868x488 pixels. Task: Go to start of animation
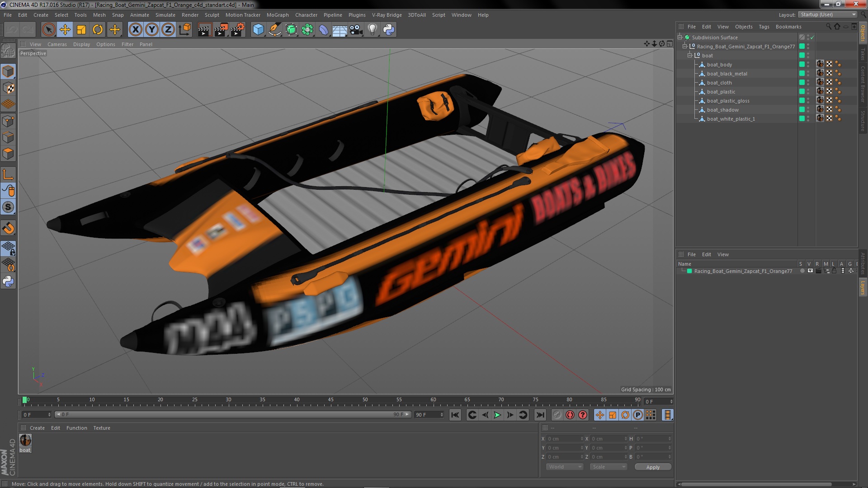click(455, 415)
